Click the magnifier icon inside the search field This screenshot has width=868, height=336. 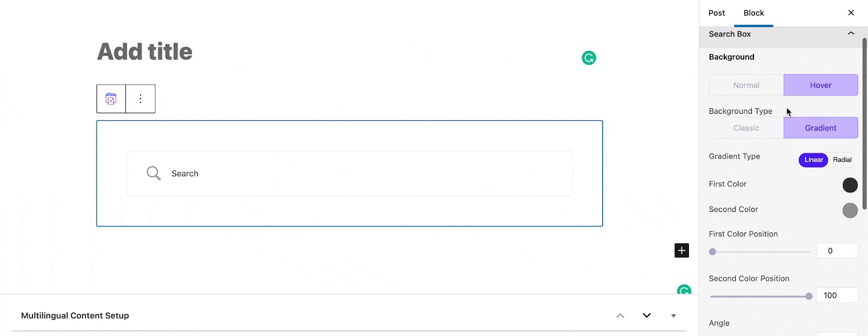click(x=153, y=173)
